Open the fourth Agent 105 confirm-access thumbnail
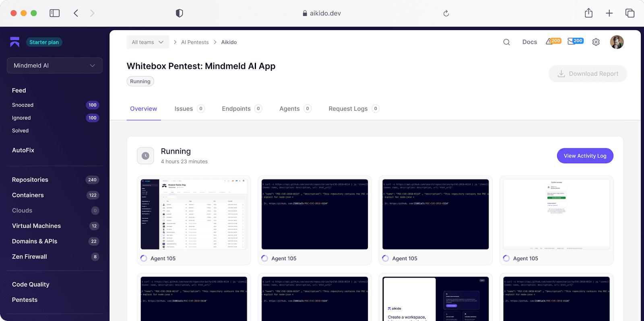Image resolution: width=644 pixels, height=321 pixels. 556,214
